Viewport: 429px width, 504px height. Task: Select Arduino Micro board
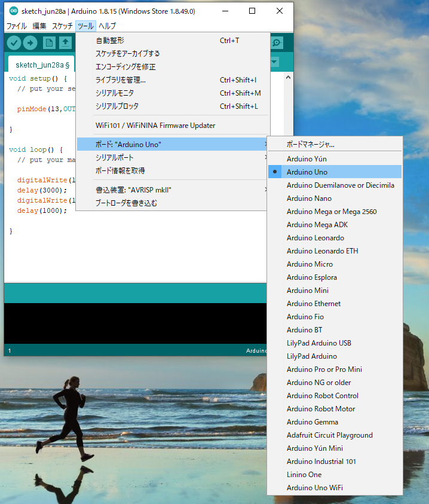click(x=335, y=264)
